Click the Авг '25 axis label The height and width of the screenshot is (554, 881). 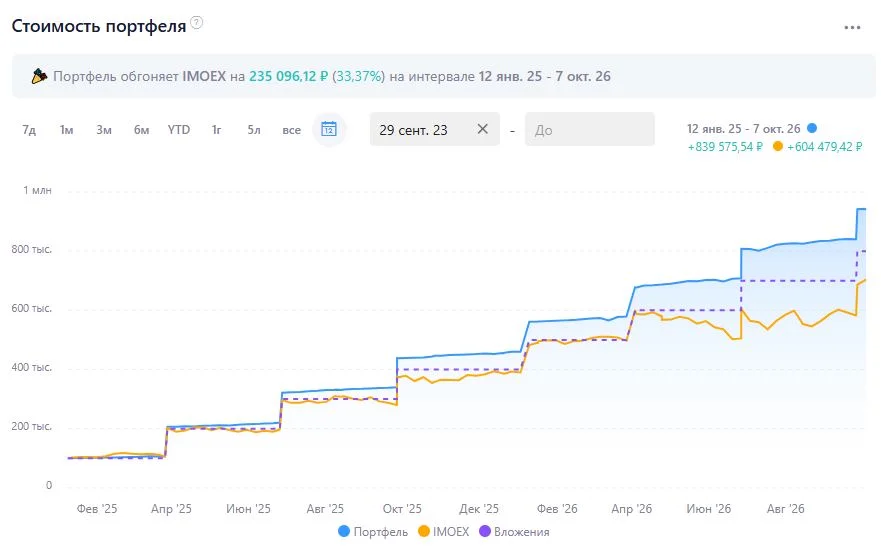click(325, 509)
